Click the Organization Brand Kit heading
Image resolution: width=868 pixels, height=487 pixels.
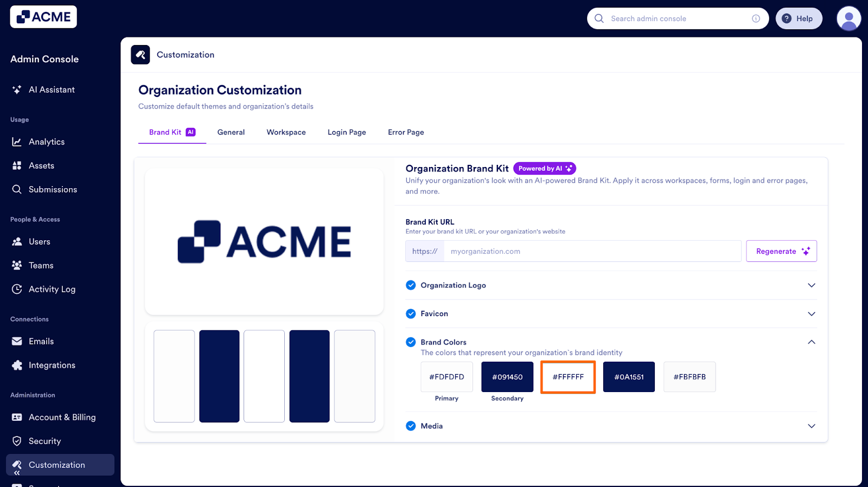coord(457,169)
